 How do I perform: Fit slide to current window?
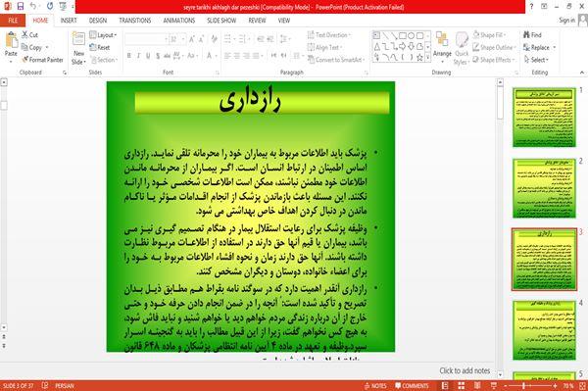[582, 385]
